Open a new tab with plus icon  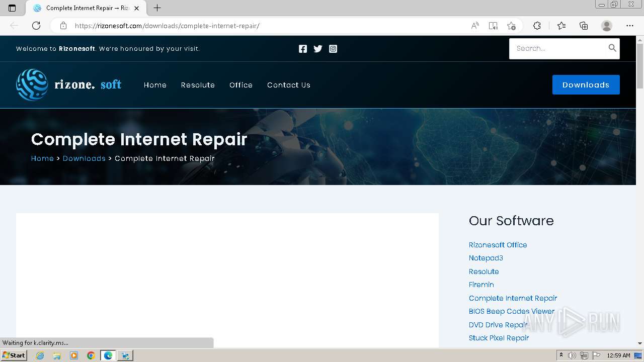coord(157,8)
